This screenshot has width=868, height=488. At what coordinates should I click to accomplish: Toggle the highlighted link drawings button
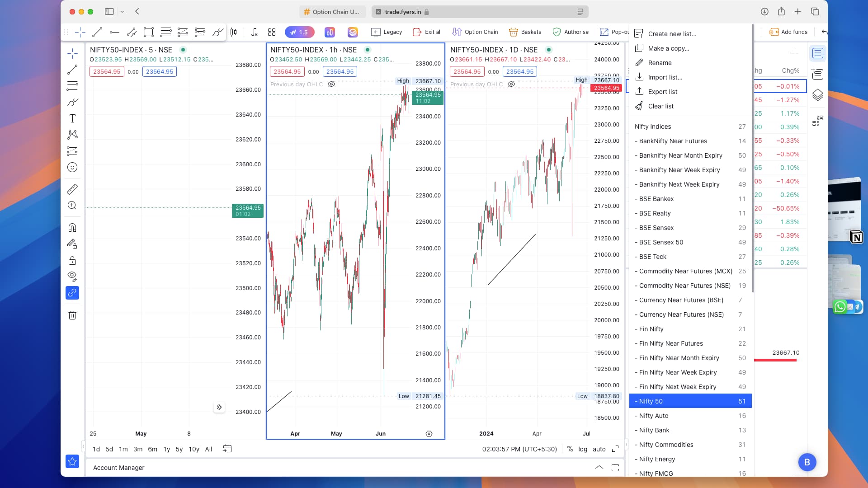coord(72,293)
